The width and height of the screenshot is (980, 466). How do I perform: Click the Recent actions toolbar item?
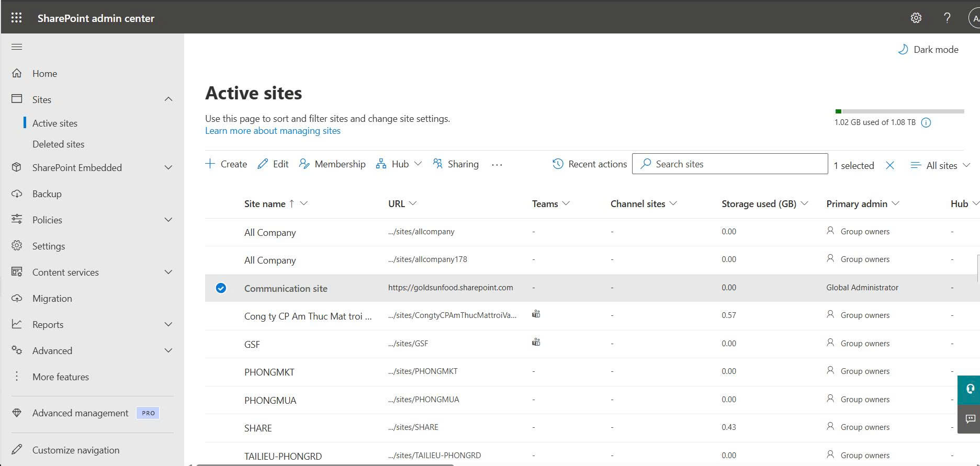tap(590, 164)
